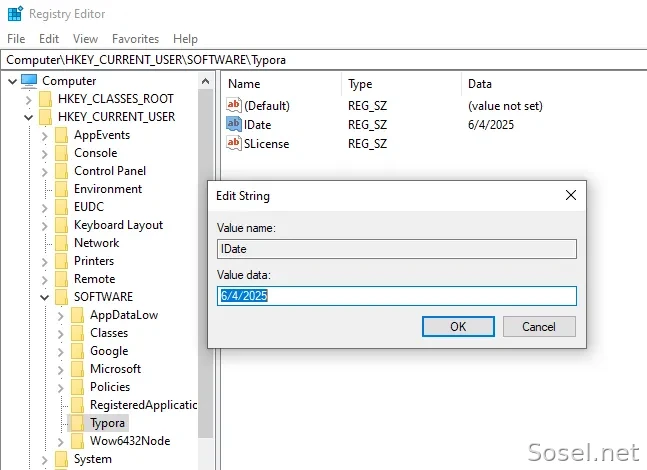The height and width of the screenshot is (470, 647).
Task: Click the Microsoft folder icon
Action: 78,369
